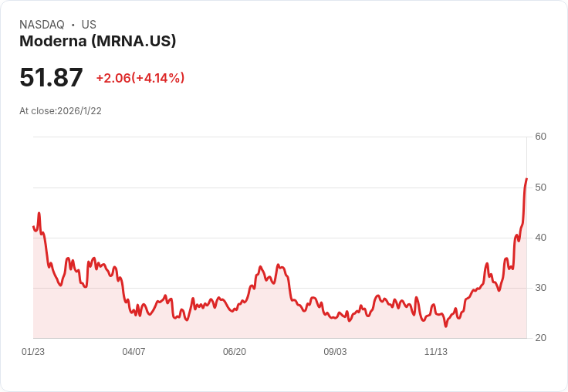The width and height of the screenshot is (568, 392).
Task: Click the US market label
Action: (x=89, y=25)
